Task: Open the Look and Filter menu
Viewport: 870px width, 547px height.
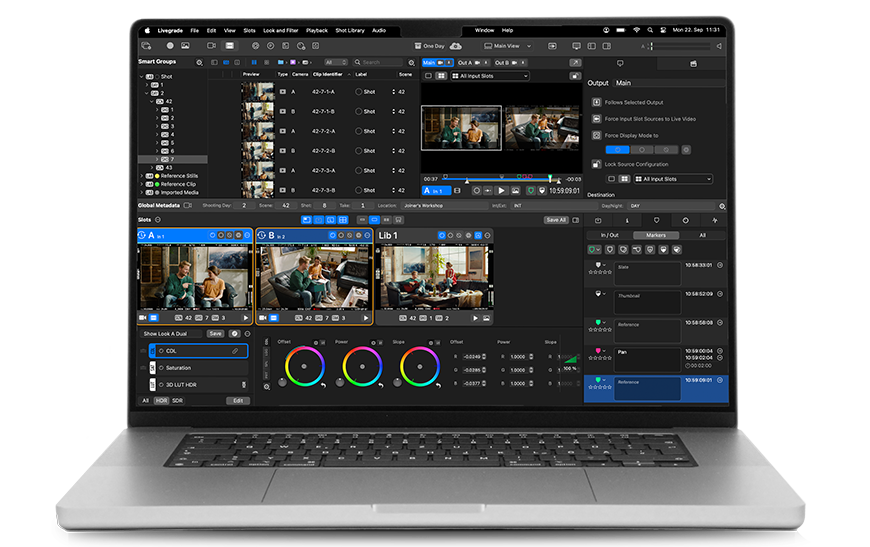Action: coord(280,31)
